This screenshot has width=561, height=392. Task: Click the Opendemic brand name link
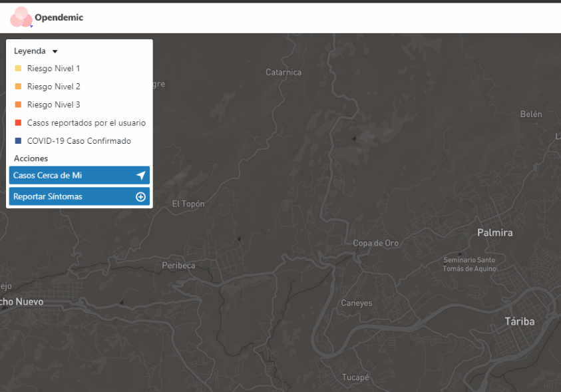59,18
